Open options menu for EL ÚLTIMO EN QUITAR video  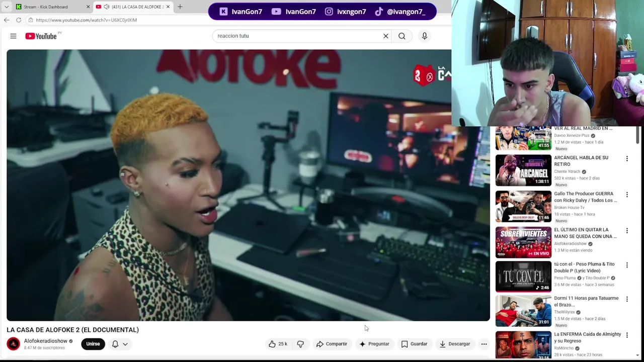click(x=627, y=231)
